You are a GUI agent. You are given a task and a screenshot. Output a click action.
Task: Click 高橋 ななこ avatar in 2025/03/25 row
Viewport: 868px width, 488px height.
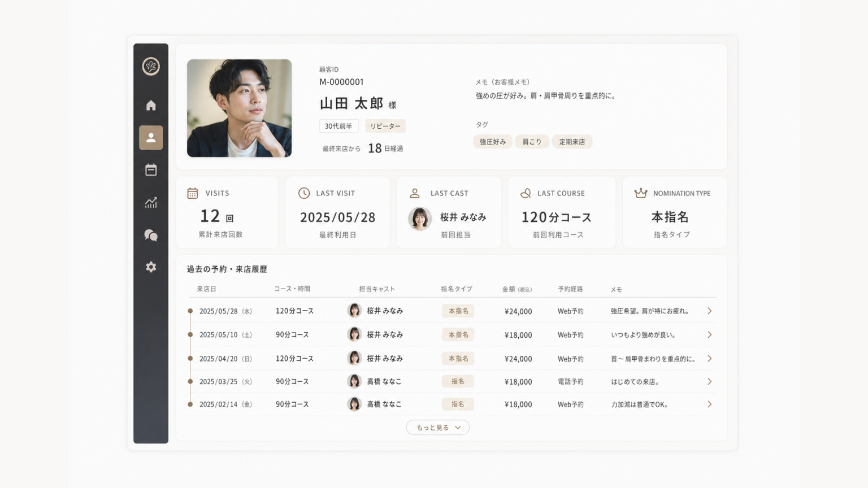pyautogui.click(x=354, y=381)
